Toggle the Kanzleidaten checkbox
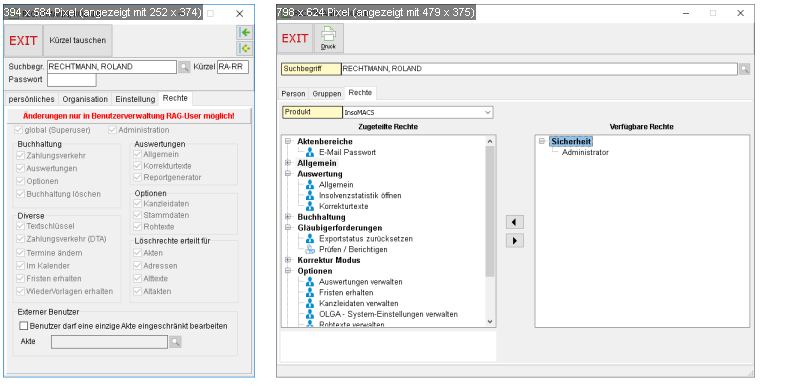 tap(138, 203)
